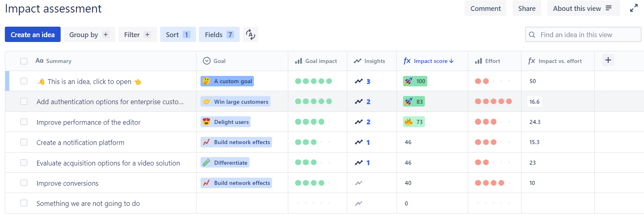Screen dimensions: 644x218
Task: Click the Impact assessment view title
Action: tap(53, 8)
